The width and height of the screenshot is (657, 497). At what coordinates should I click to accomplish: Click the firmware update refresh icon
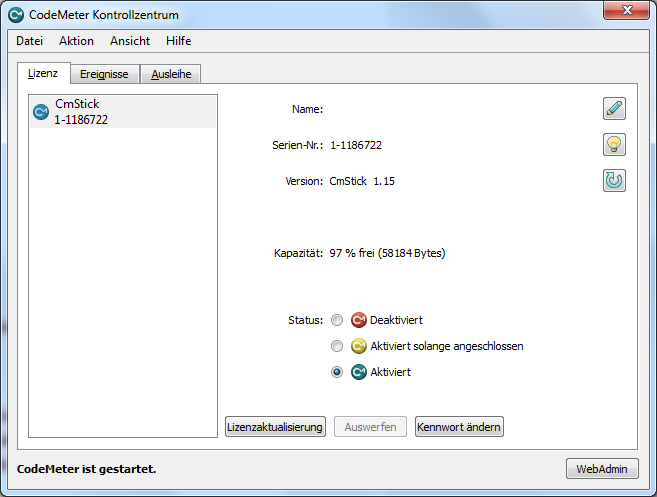click(x=614, y=181)
